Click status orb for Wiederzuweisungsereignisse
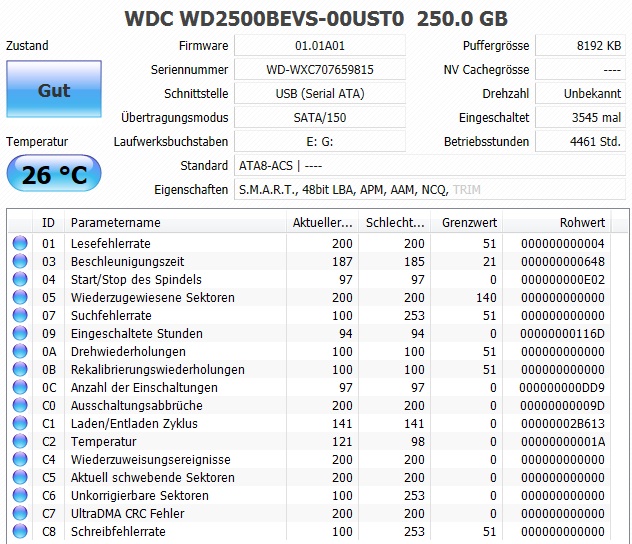632x544 pixels. [20, 459]
